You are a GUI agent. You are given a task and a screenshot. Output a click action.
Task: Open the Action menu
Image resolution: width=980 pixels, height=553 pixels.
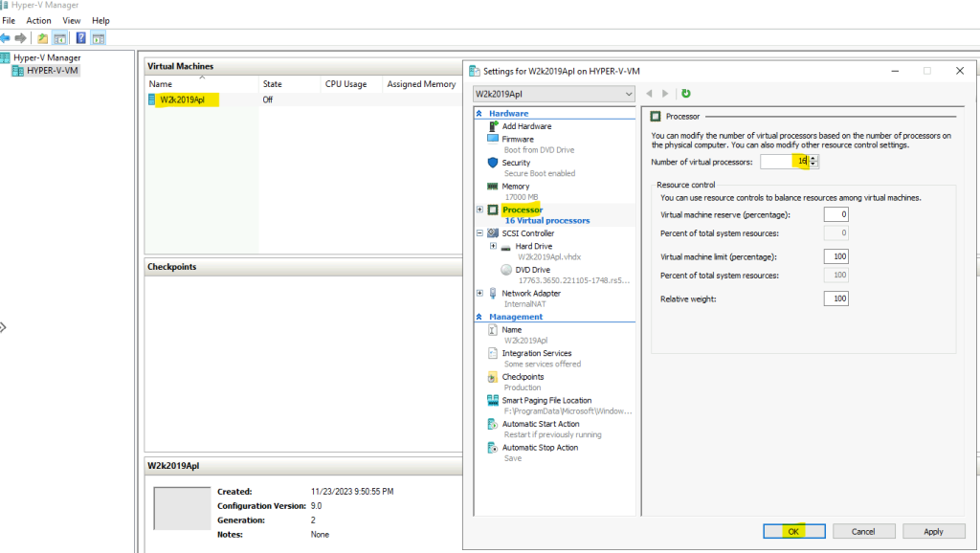38,21
